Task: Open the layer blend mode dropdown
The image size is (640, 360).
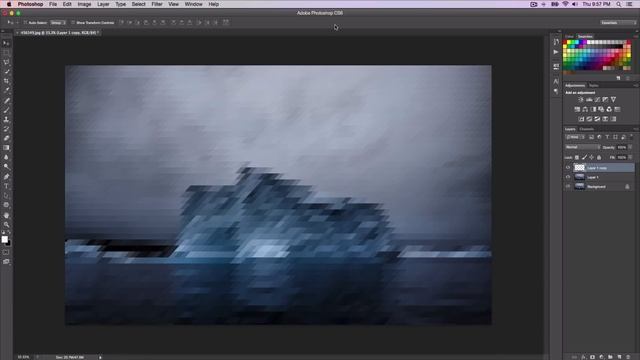Action: [x=582, y=147]
